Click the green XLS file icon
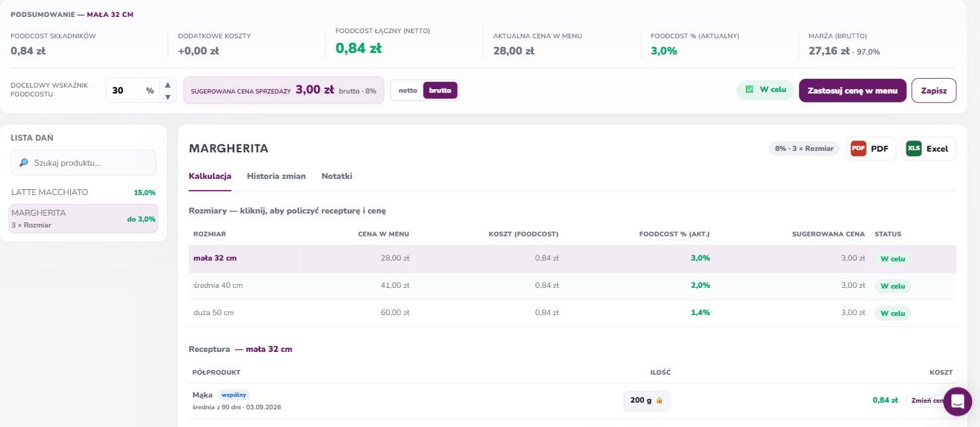This screenshot has height=427, width=980. tap(914, 149)
